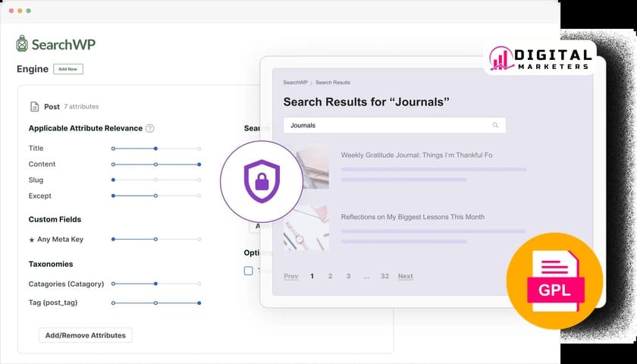
Task: Click the SearchWP logo icon
Action: pyautogui.click(x=23, y=43)
